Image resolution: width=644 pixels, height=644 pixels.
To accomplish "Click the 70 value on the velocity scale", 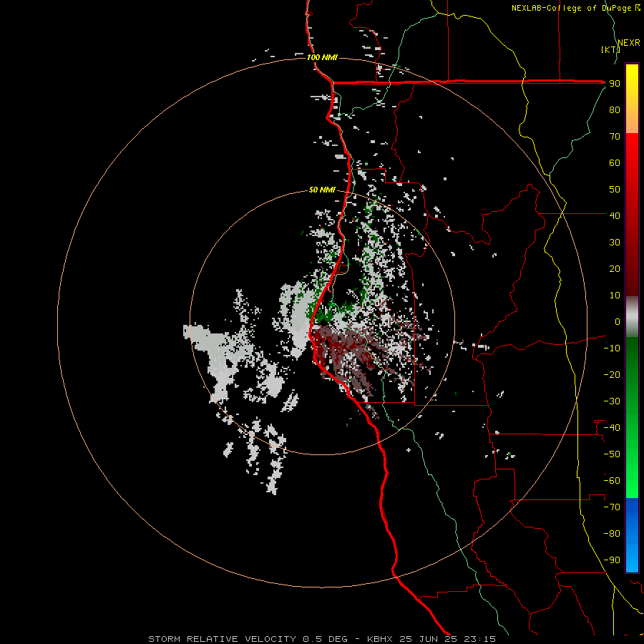I will point(615,137).
